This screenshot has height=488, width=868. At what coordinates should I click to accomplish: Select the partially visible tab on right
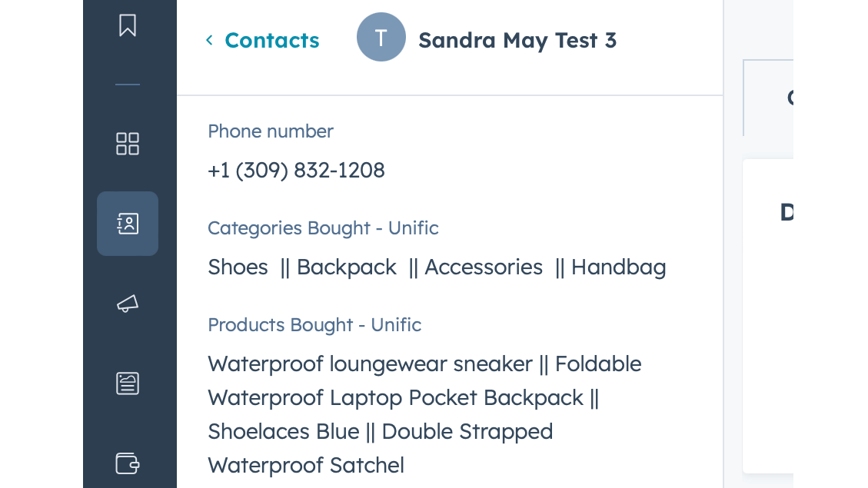769,98
